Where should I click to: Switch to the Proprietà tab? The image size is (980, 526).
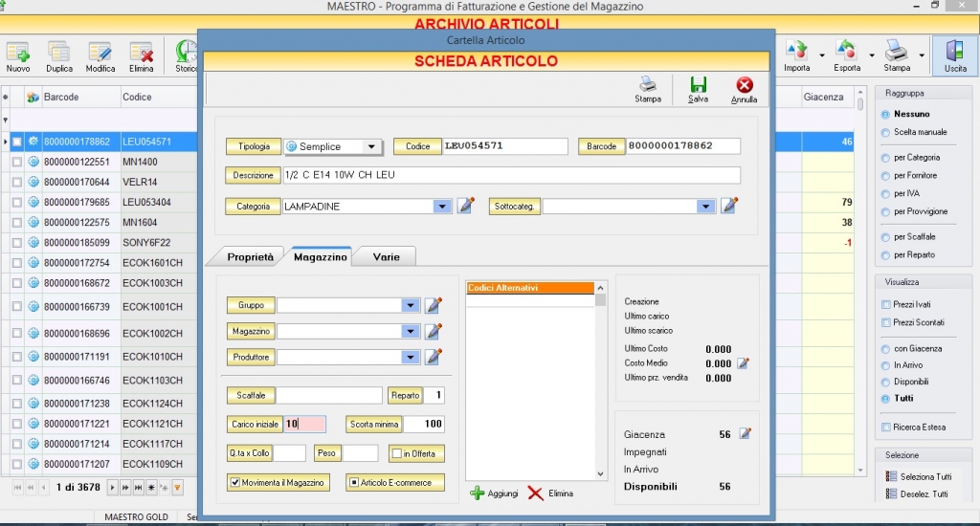pyautogui.click(x=250, y=256)
